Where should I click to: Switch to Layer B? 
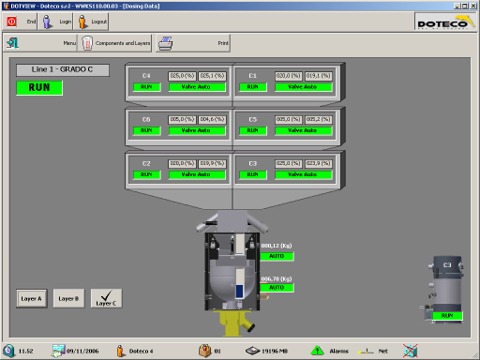point(69,299)
